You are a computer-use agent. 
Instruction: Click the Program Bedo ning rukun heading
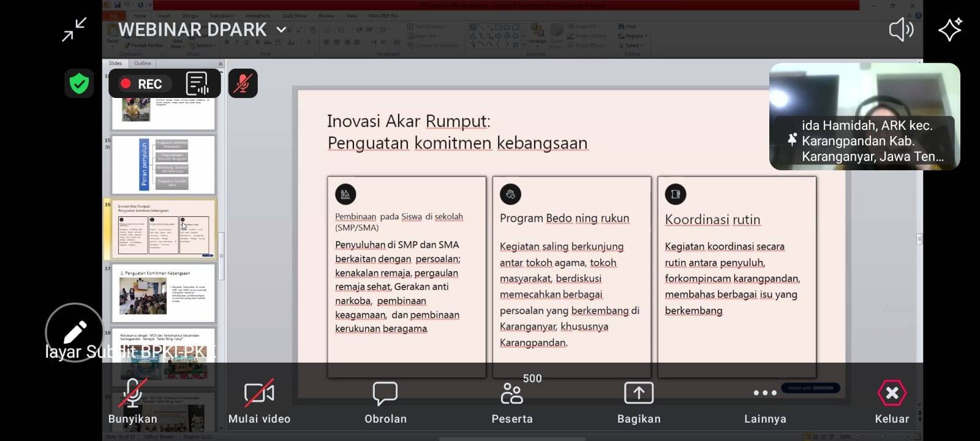(564, 218)
